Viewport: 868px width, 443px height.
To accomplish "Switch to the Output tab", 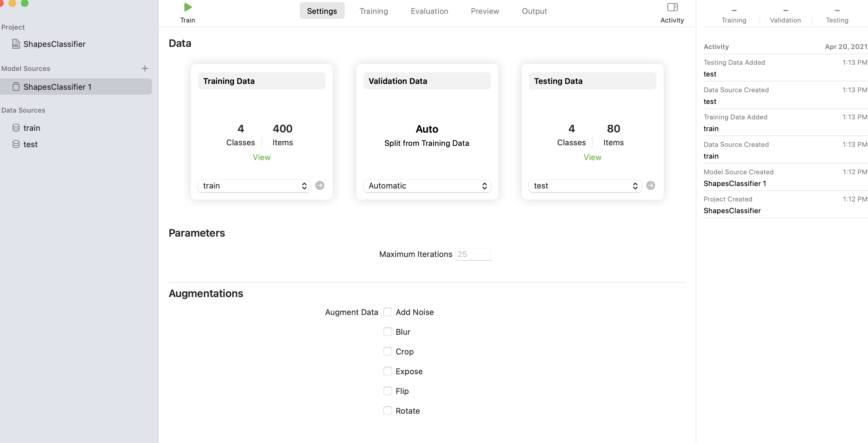I will (x=534, y=11).
